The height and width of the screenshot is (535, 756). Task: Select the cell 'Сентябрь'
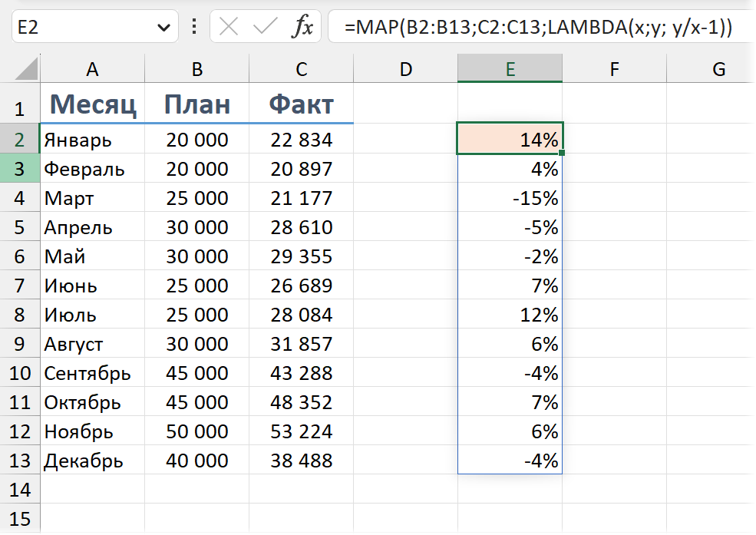(x=93, y=373)
